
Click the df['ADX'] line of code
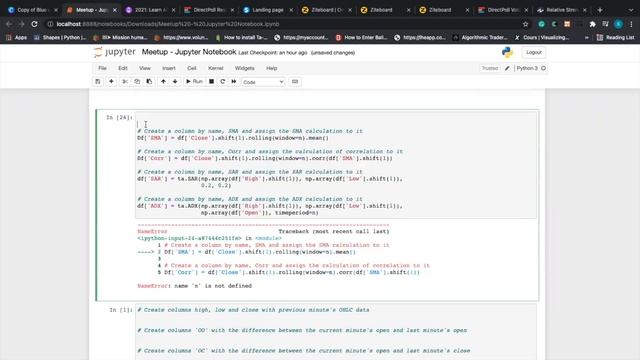(x=270, y=206)
